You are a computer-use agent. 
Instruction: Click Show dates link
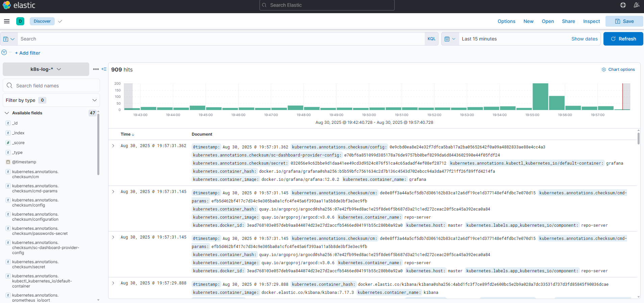pyautogui.click(x=584, y=39)
